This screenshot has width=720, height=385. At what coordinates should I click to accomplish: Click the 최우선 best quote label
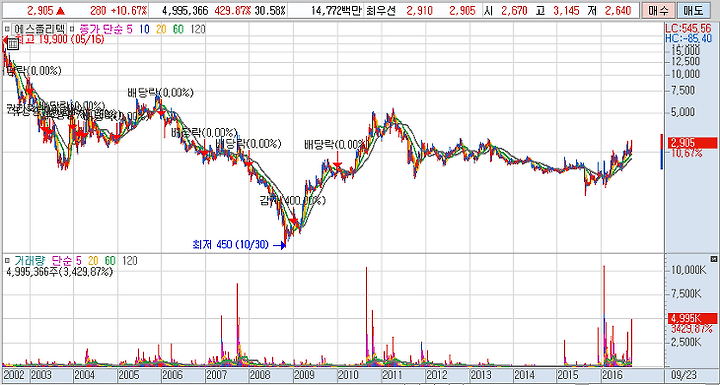(380, 11)
